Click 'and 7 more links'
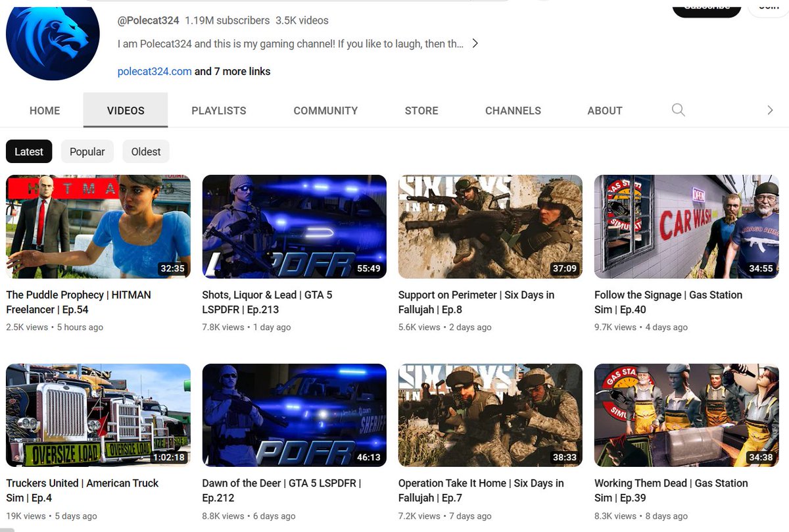 coord(233,71)
